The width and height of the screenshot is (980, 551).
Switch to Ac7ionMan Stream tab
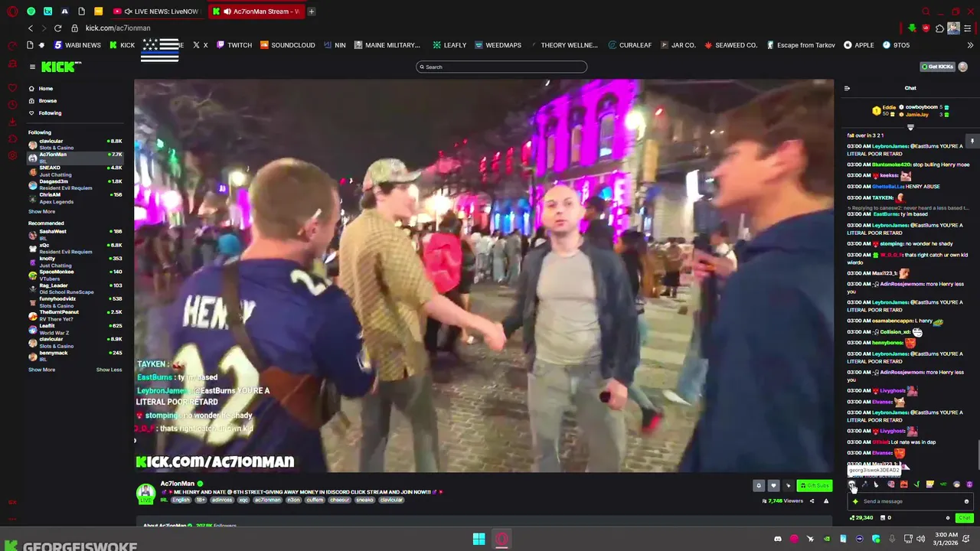tap(257, 11)
